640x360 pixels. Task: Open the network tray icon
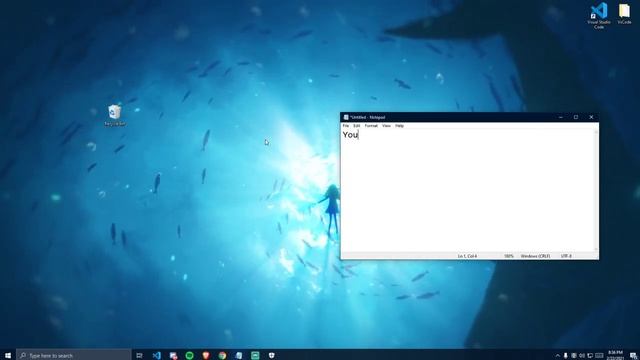coord(590,356)
